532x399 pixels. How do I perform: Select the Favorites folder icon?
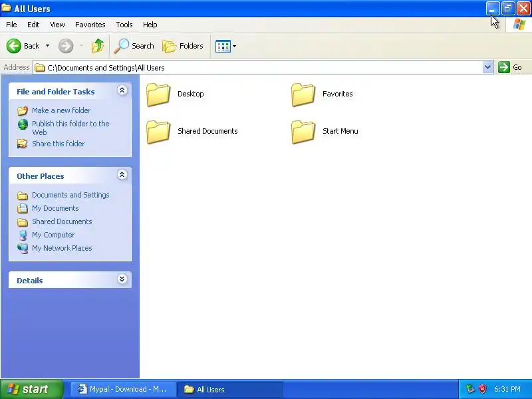(x=303, y=94)
